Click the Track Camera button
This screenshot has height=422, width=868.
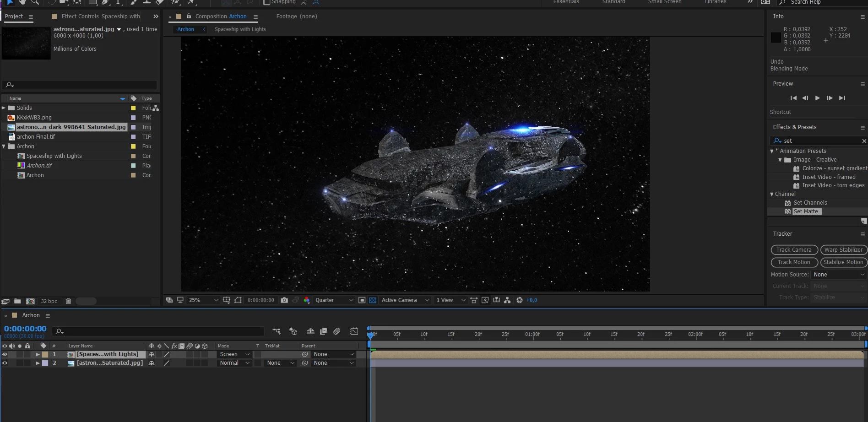click(794, 250)
